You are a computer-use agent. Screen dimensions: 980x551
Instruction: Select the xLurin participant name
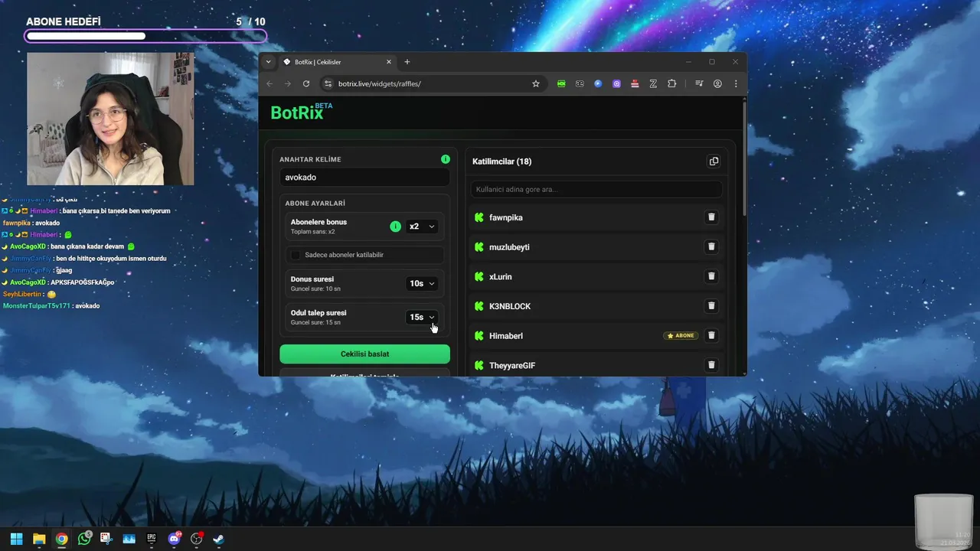point(501,276)
